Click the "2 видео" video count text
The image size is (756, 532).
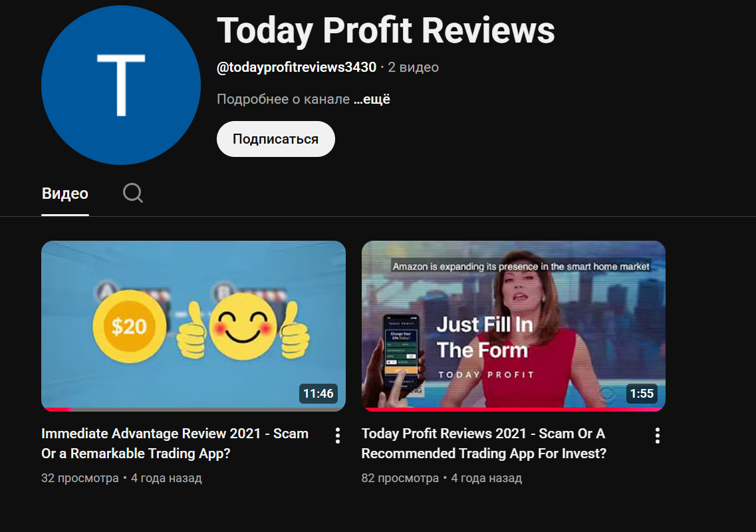pyautogui.click(x=414, y=67)
